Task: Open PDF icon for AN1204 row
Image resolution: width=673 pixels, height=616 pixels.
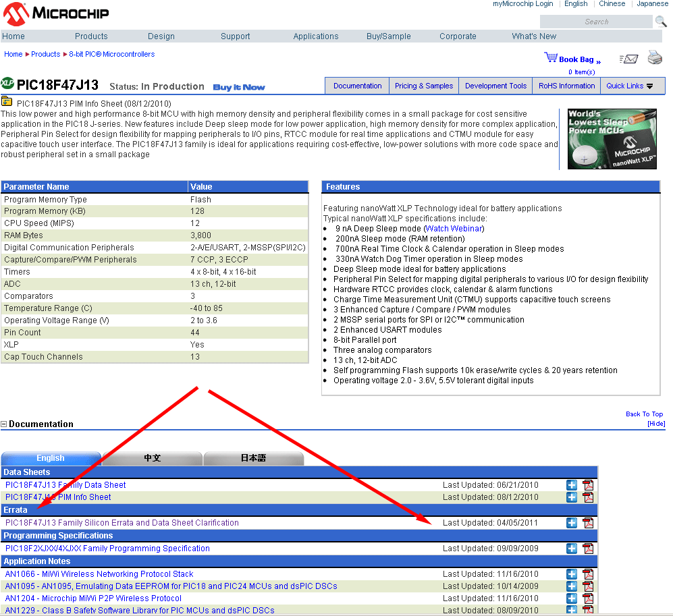Action: tap(587, 598)
